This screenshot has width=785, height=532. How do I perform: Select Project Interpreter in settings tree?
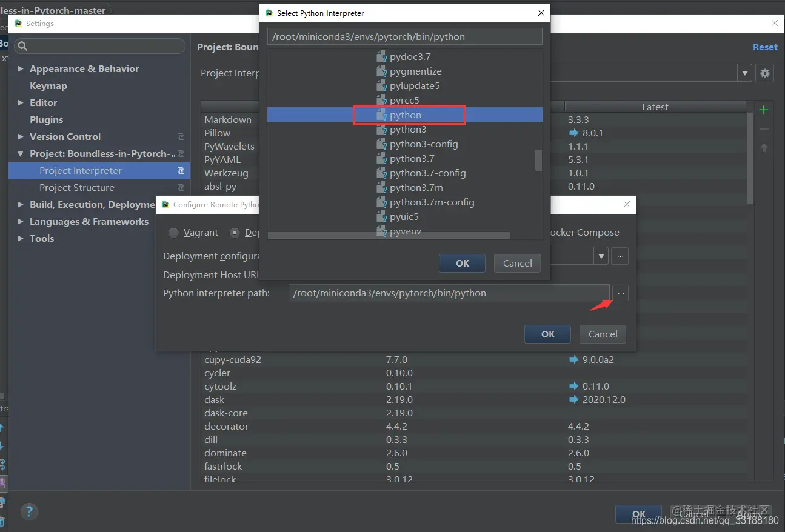tap(99, 171)
